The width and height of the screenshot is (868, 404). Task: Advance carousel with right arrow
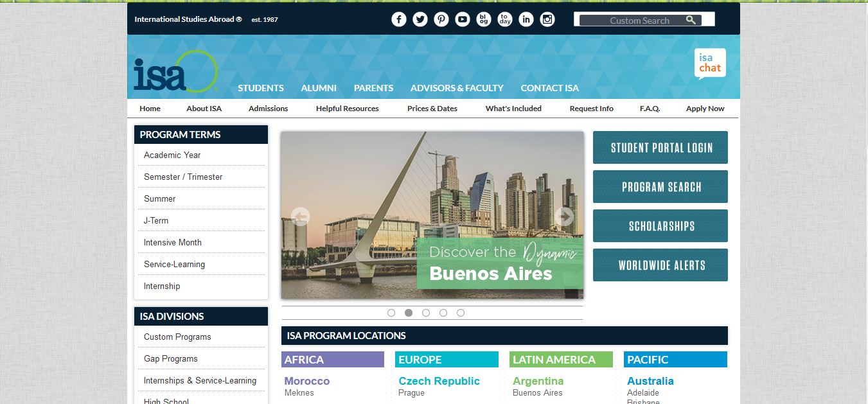click(x=564, y=216)
